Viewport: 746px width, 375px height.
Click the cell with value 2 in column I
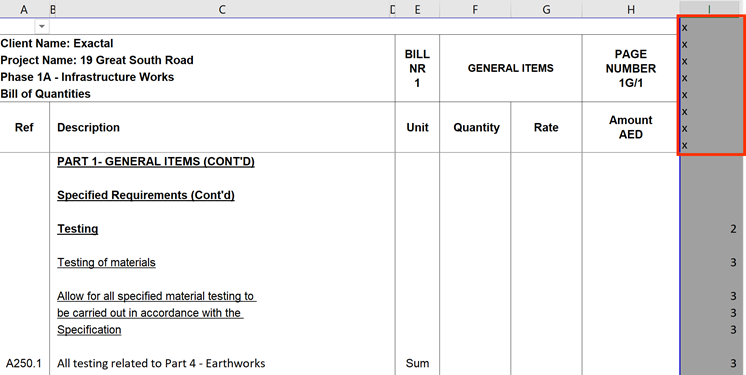click(x=711, y=229)
